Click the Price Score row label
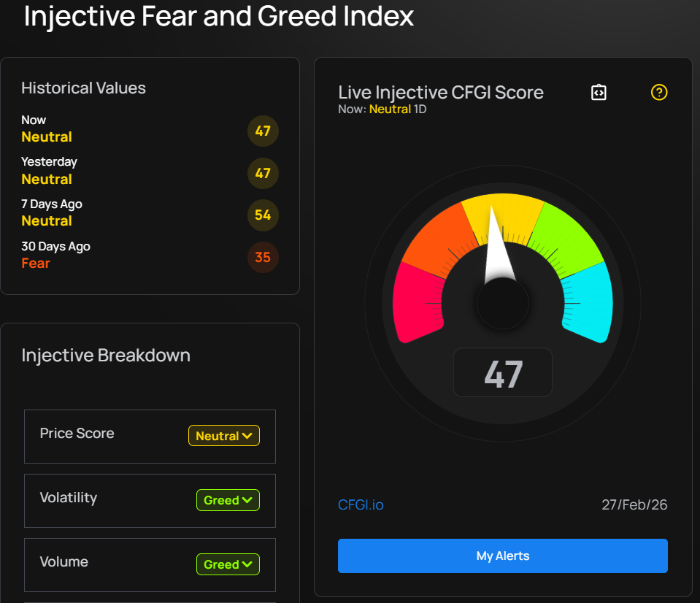Viewport: 700px width, 603px height. tap(77, 433)
